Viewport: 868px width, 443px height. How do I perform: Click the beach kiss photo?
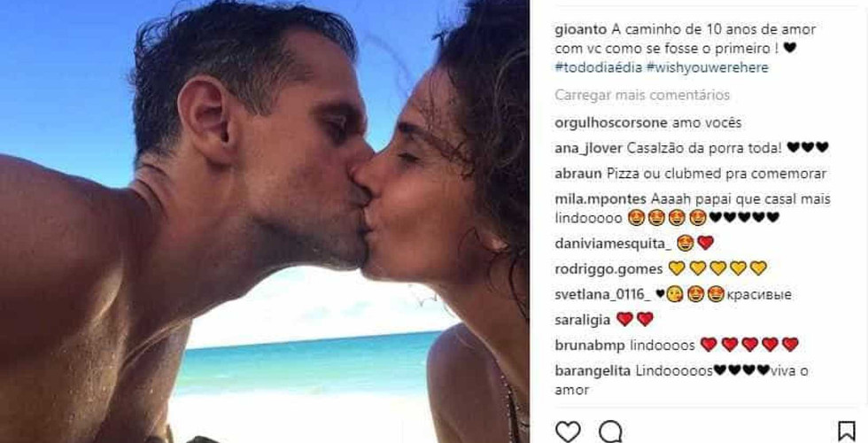pyautogui.click(x=265, y=221)
